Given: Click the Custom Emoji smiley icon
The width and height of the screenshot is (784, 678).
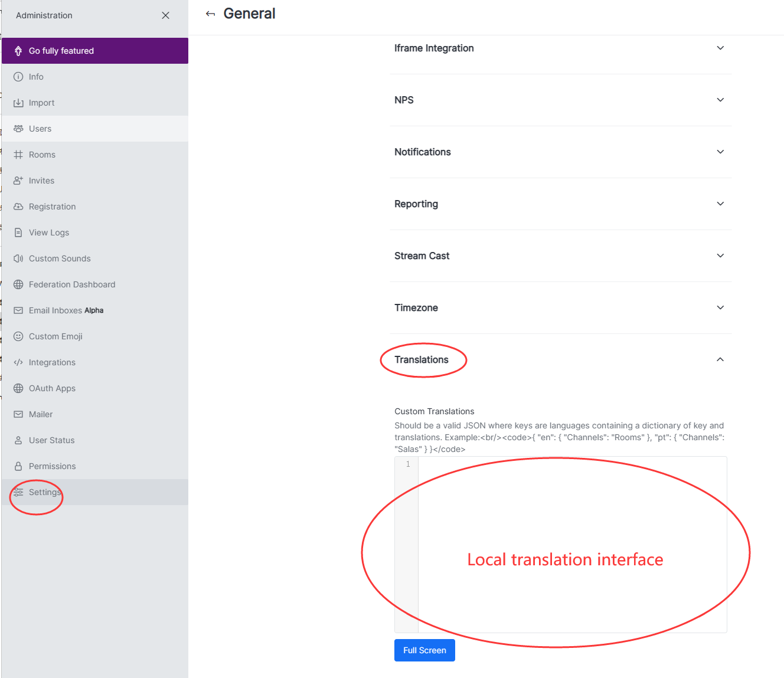Looking at the screenshot, I should (x=18, y=336).
